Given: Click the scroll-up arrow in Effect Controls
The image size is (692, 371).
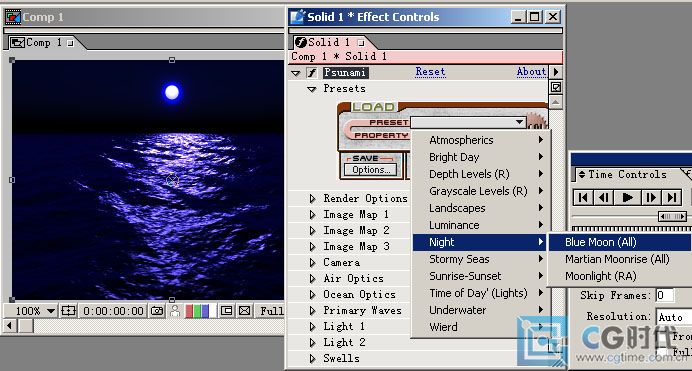Looking at the screenshot, I should 556,102.
